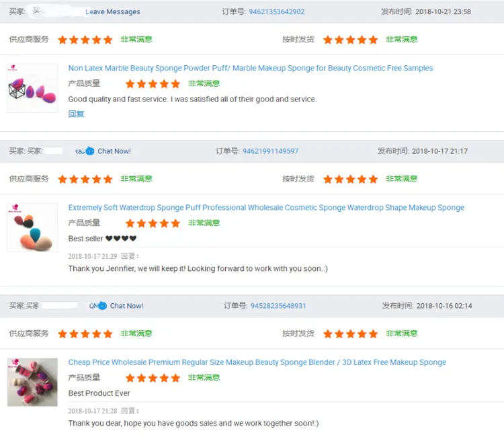
Task: Click the first 产品质量 star for the Waterdrop Sponge review
Action: 130,223
